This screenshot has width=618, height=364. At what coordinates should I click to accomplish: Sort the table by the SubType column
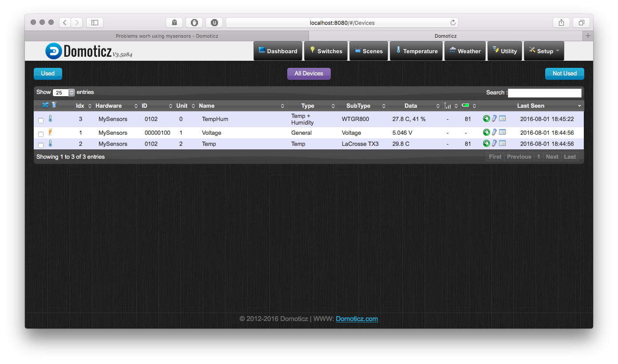coord(362,106)
